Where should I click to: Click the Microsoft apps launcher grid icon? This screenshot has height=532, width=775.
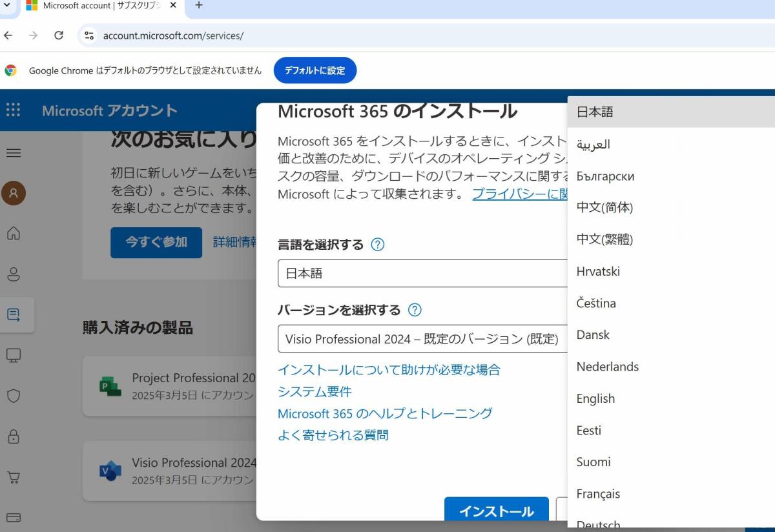(13, 110)
